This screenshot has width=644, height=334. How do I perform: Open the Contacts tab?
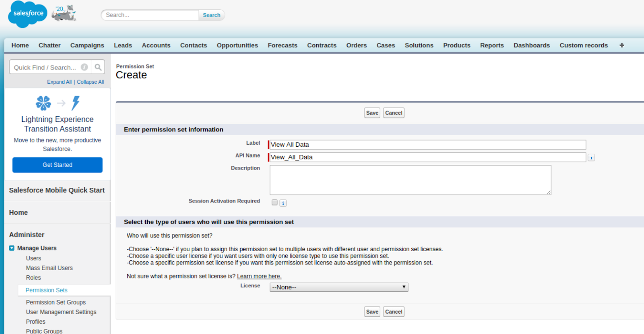tap(194, 45)
